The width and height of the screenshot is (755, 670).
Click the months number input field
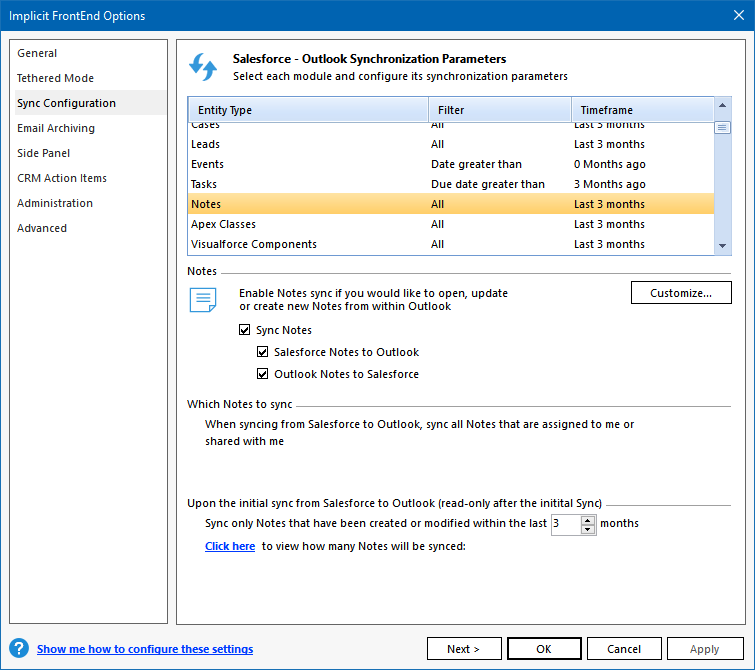click(x=565, y=524)
